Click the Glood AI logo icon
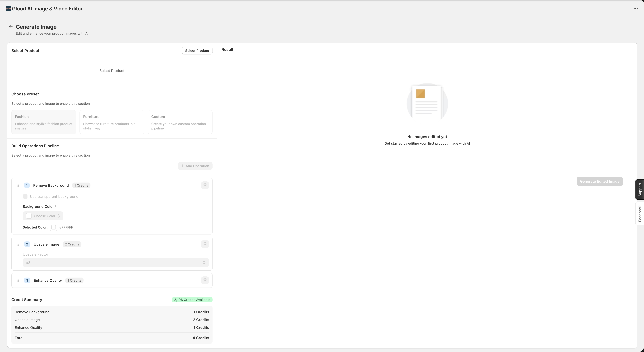The height and width of the screenshot is (352, 644). [8, 8]
